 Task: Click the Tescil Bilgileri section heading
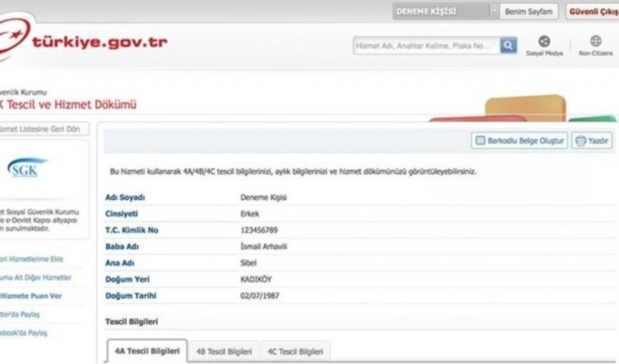point(132,321)
